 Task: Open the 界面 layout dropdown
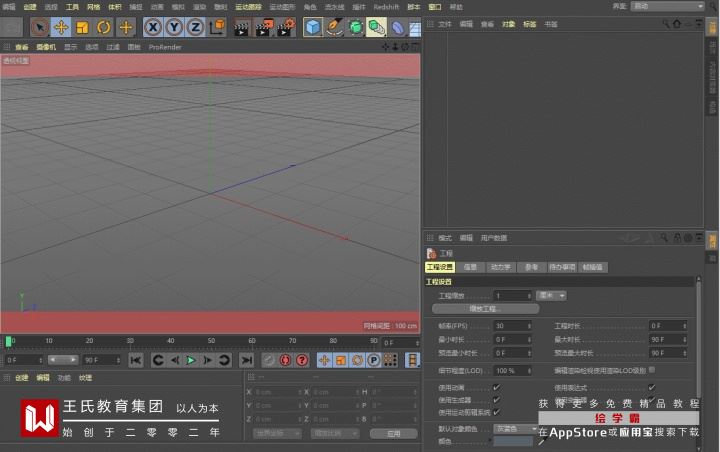pos(667,6)
